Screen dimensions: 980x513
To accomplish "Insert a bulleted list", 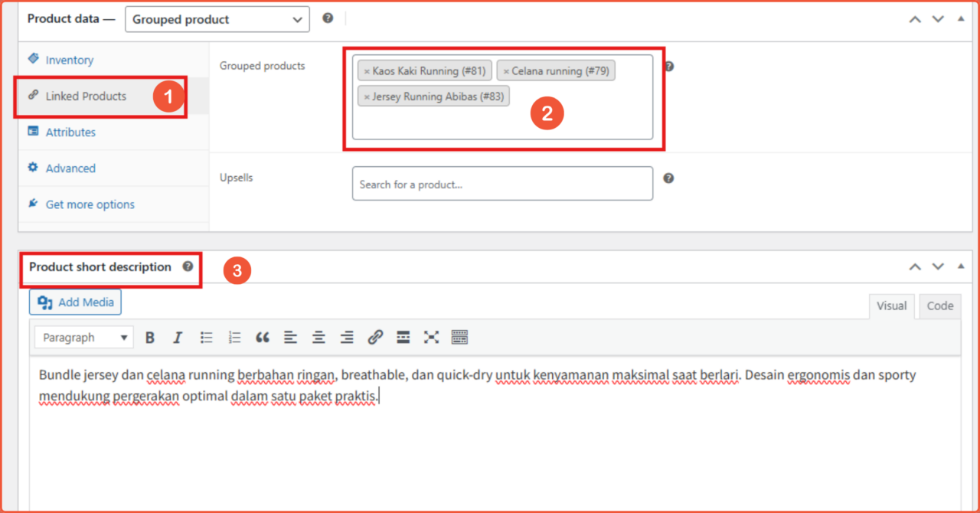I will (x=204, y=337).
